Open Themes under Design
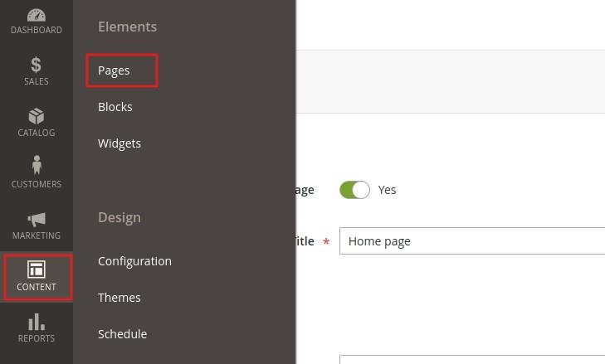The width and height of the screenshot is (605, 364). coord(120,298)
